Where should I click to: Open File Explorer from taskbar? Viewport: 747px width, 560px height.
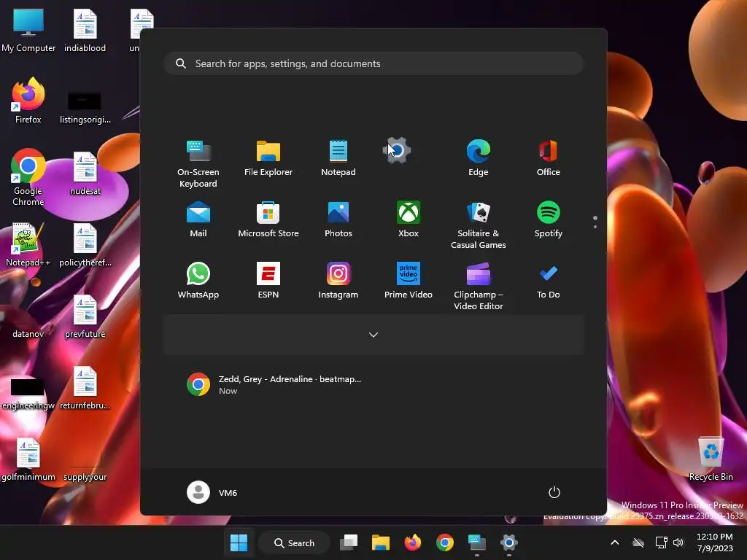point(381,542)
